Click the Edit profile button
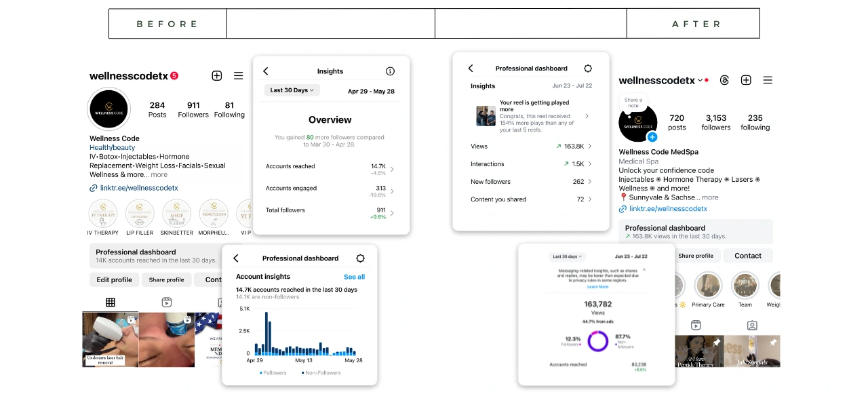Viewport: 868px width, 407px height. click(114, 279)
